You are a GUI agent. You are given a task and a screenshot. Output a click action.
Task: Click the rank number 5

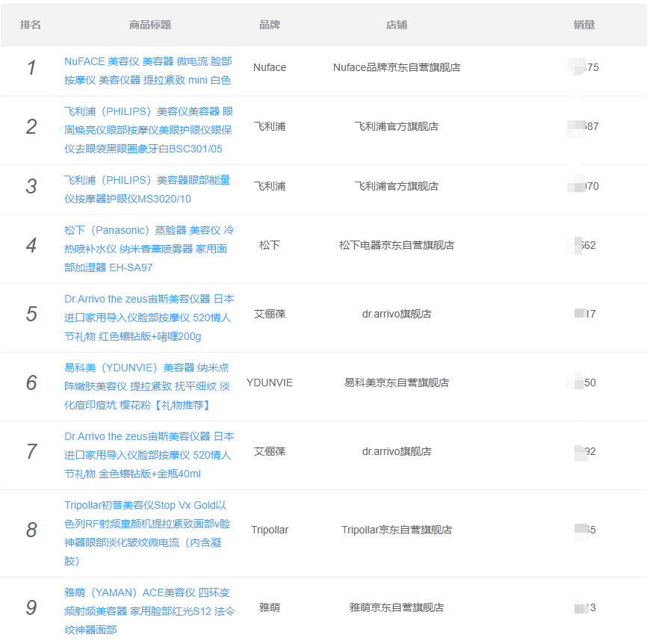coord(31,314)
